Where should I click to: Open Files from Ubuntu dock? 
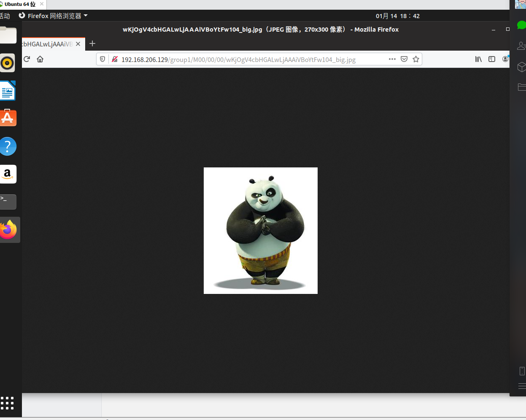(x=8, y=35)
